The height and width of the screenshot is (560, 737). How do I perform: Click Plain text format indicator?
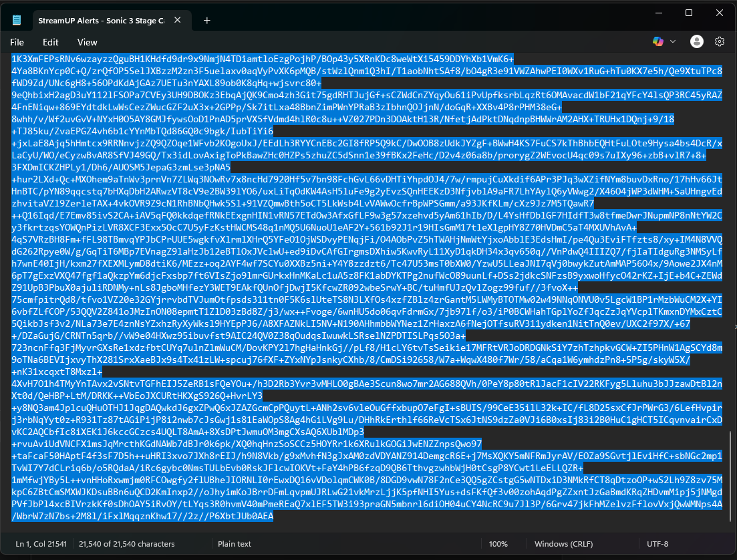pyautogui.click(x=235, y=544)
